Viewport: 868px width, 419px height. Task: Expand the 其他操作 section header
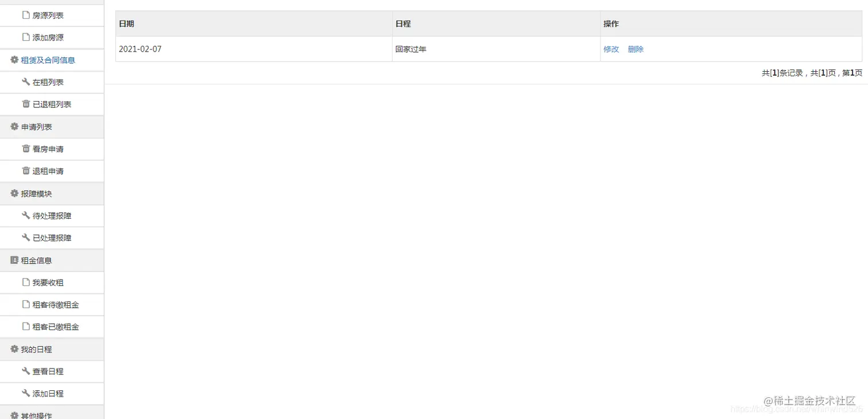(x=52, y=412)
